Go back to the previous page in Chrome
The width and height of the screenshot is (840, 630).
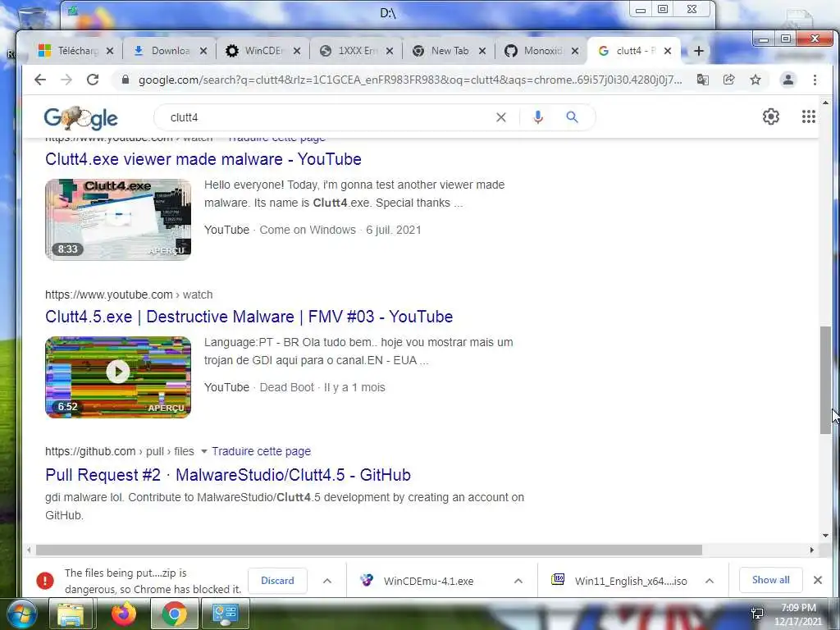click(x=40, y=80)
